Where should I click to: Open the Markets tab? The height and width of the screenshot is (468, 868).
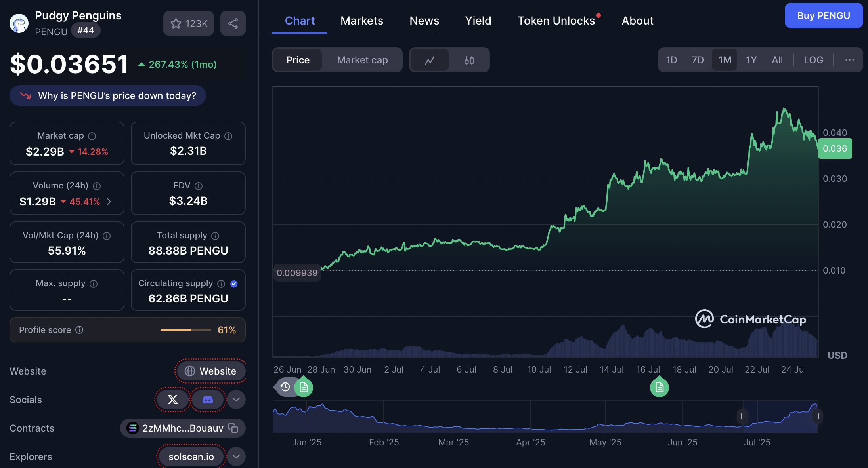click(x=362, y=21)
